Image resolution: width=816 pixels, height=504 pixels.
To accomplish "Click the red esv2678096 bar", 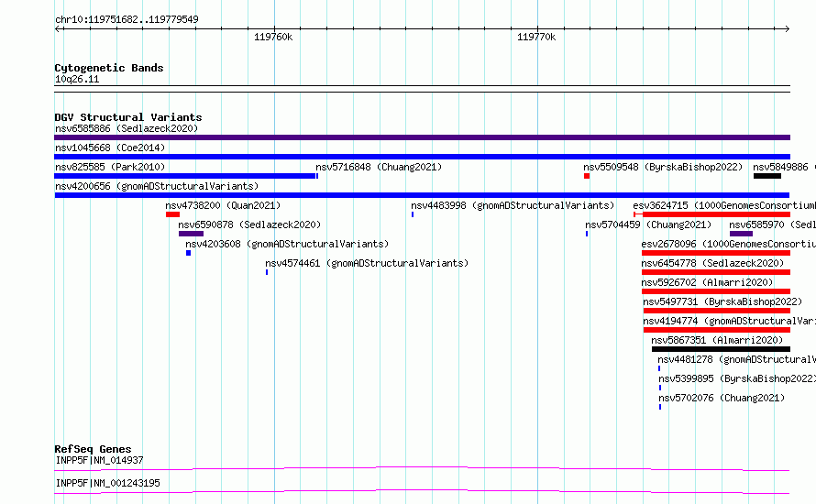I will click(715, 253).
